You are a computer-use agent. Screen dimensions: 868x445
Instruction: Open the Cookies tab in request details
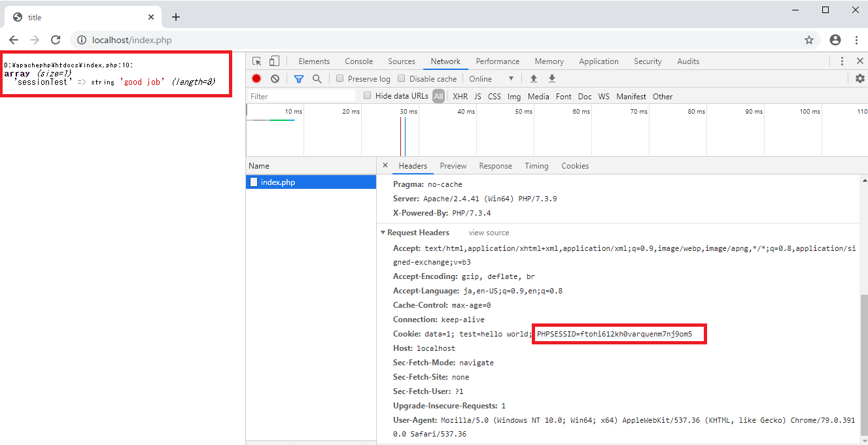(575, 166)
